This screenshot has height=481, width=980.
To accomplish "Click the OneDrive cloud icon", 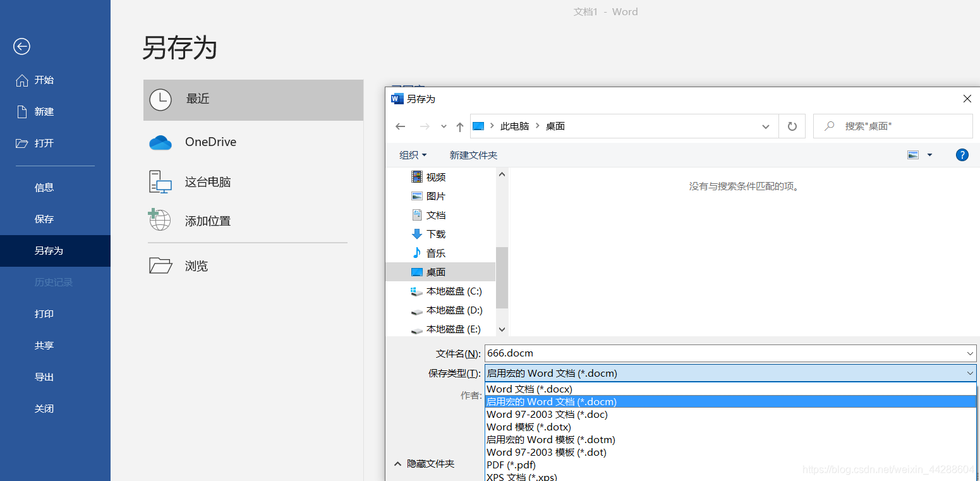I will point(160,143).
